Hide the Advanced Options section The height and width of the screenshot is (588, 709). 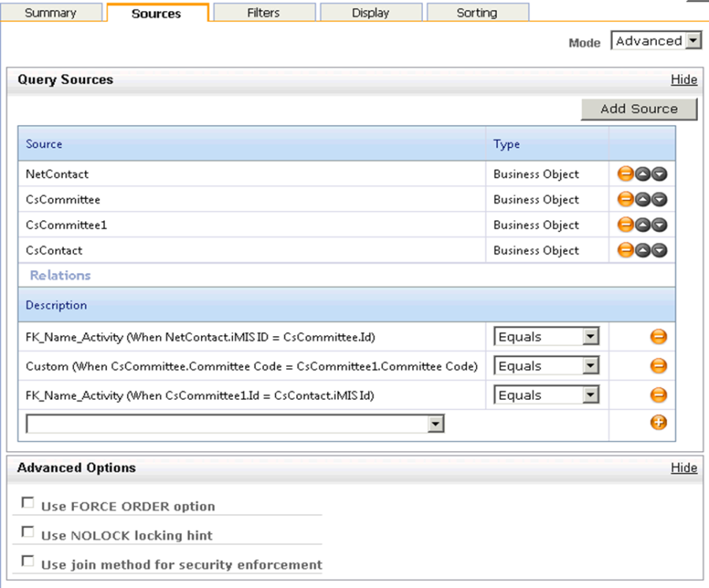click(684, 468)
